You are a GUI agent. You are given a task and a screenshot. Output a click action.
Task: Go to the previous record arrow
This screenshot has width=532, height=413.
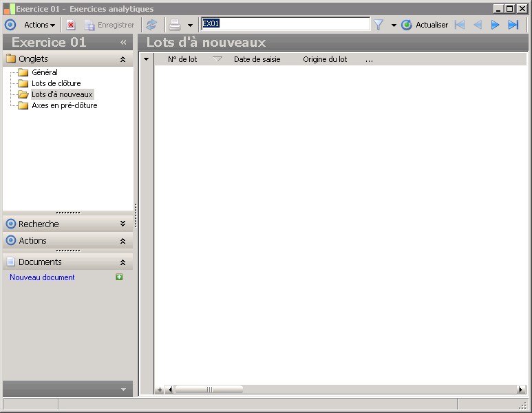[478, 25]
